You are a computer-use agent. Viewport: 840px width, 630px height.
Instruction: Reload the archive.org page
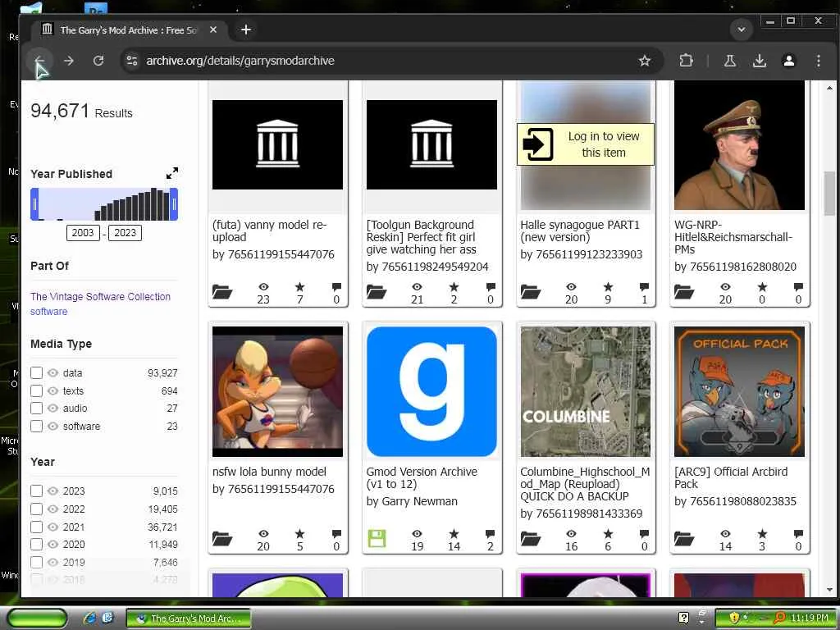pos(98,61)
